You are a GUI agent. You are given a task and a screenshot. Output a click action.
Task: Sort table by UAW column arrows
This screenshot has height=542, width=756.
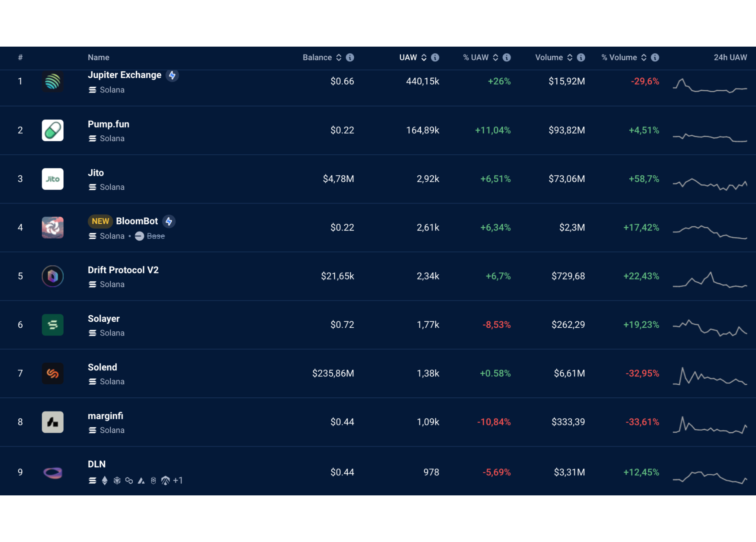click(x=424, y=57)
